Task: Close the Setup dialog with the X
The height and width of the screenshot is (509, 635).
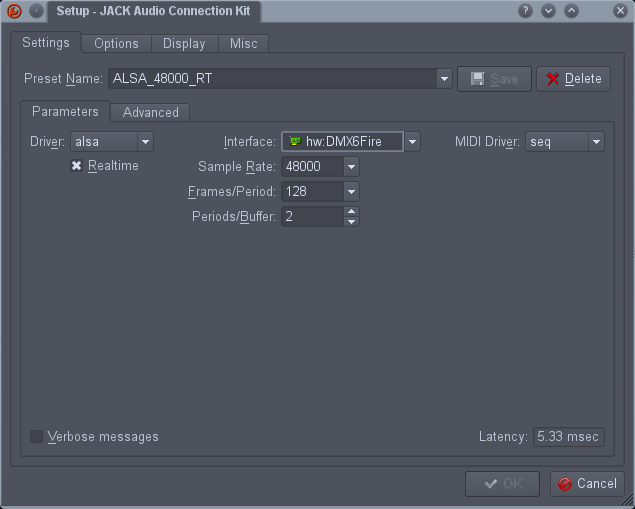Action: click(620, 11)
